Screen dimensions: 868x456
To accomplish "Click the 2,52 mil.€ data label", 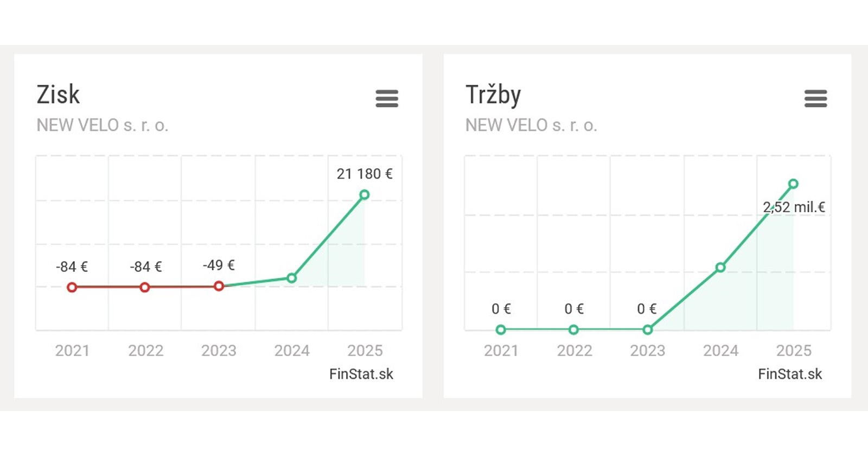I will pos(794,207).
